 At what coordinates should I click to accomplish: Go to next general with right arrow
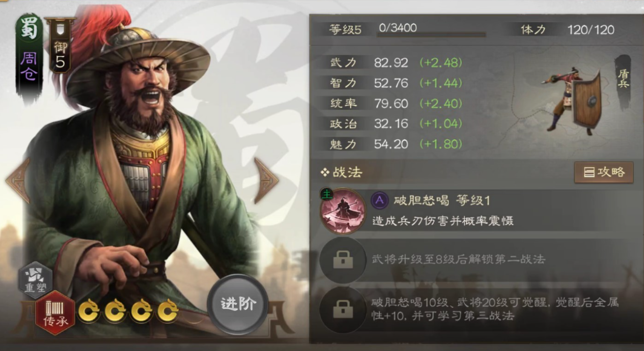266,180
